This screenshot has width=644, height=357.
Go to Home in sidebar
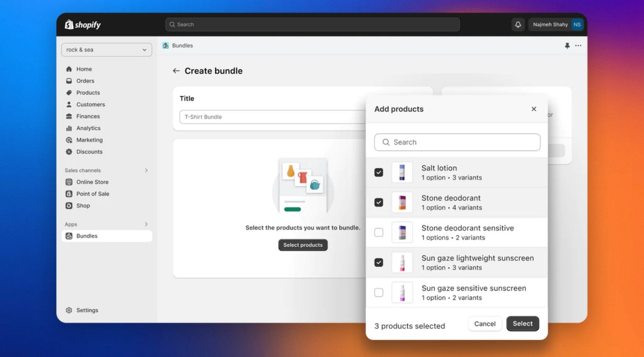click(x=84, y=69)
